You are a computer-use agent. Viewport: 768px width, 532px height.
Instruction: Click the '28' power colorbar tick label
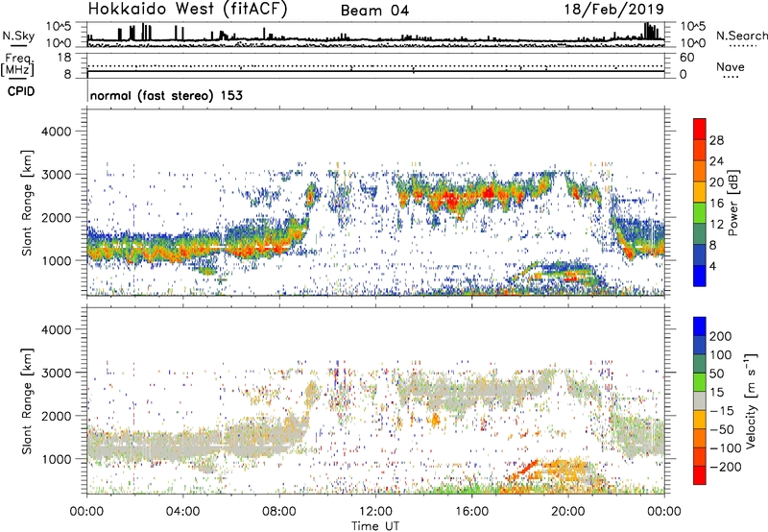click(716, 140)
